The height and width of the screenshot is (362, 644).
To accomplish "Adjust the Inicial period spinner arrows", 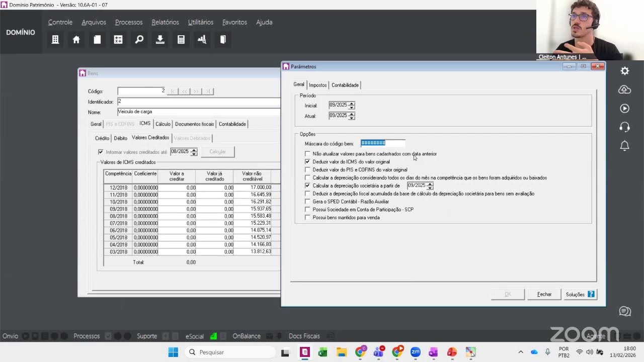I will point(352,105).
